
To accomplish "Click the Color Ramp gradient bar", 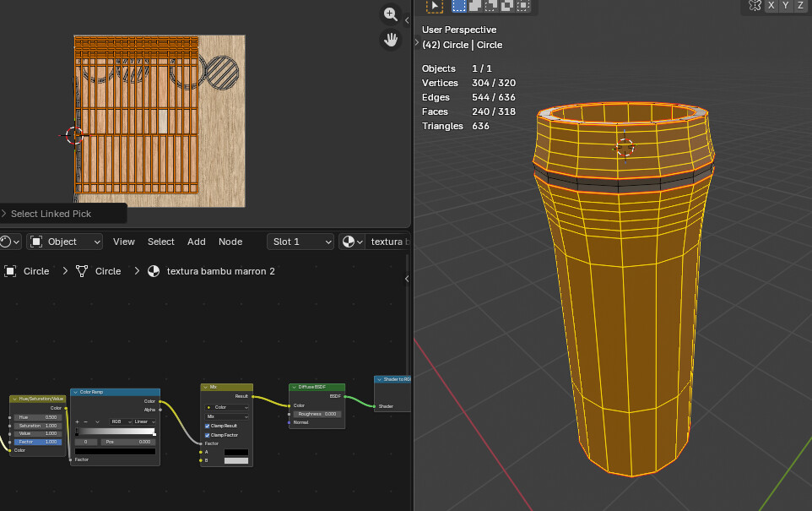I will pos(116,432).
